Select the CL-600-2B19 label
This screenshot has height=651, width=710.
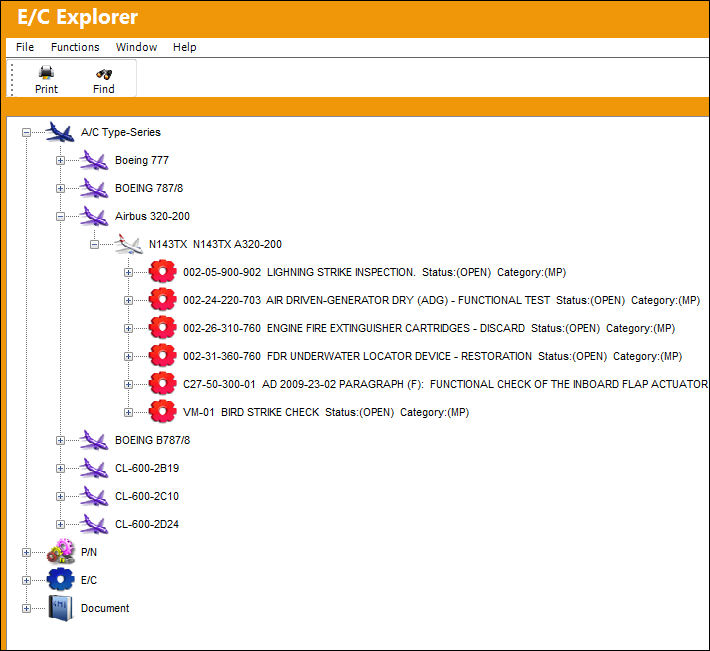(147, 468)
